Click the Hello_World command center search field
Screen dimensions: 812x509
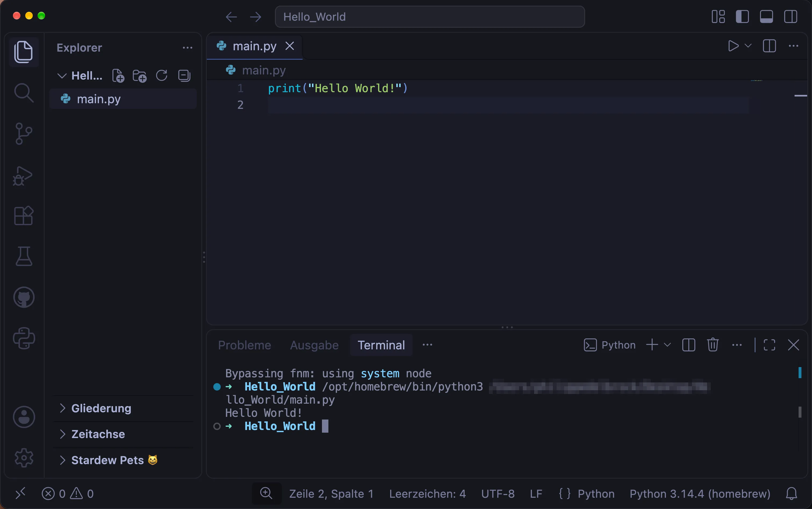(x=430, y=16)
